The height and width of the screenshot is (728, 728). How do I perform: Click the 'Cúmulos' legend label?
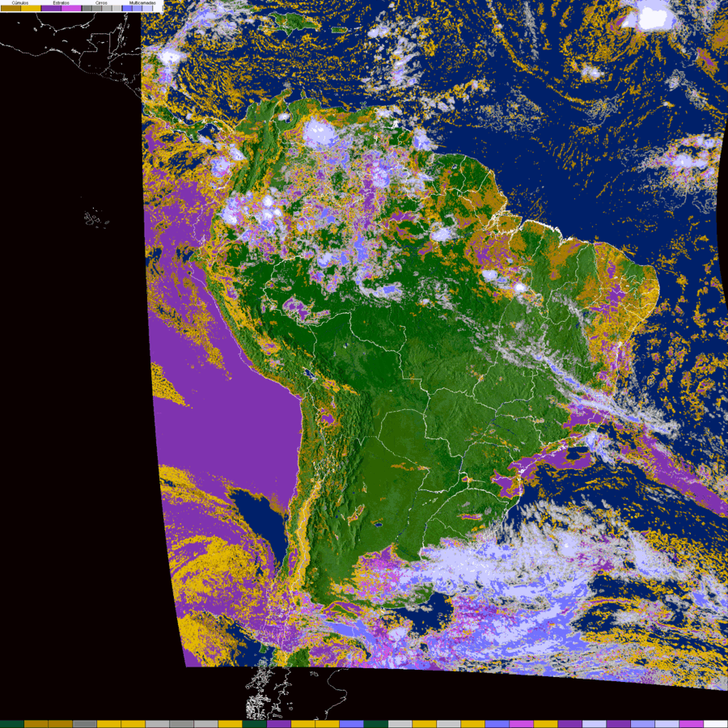[20, 2]
